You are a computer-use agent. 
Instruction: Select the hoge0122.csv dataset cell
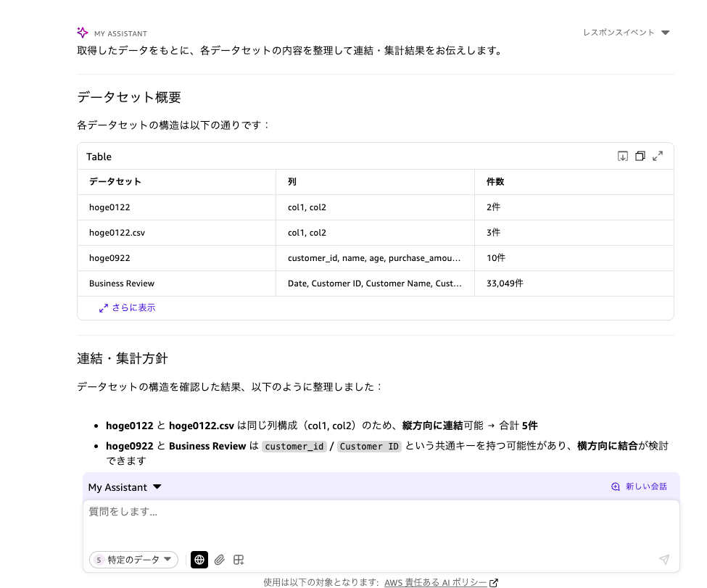tap(177, 233)
